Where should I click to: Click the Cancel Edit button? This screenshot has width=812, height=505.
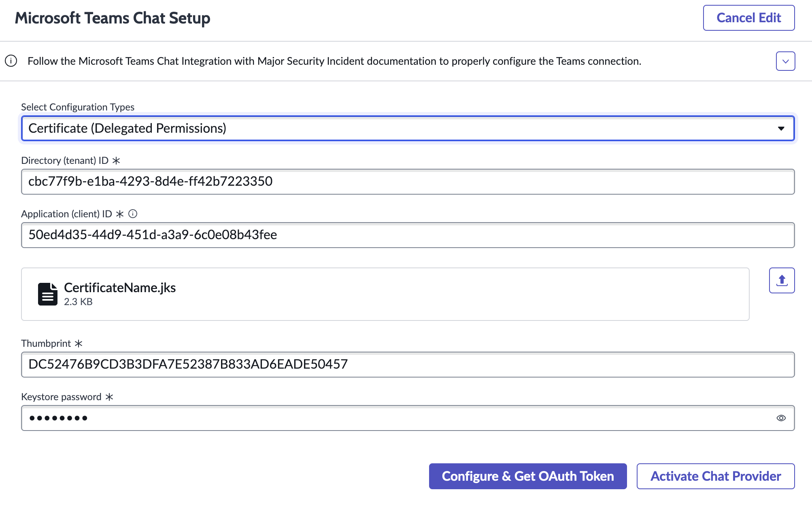click(749, 18)
